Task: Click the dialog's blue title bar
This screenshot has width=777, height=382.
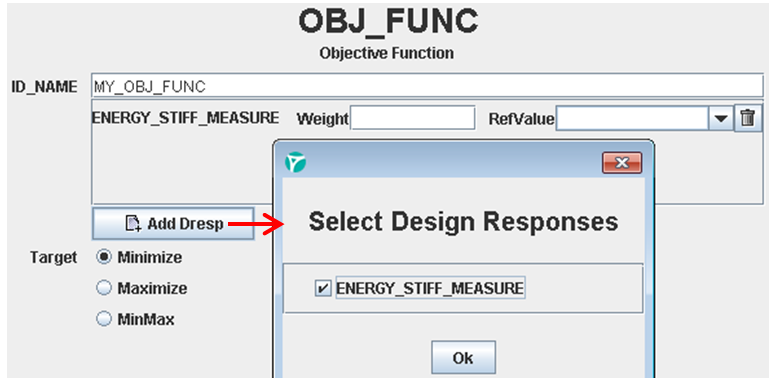Action: [x=448, y=163]
